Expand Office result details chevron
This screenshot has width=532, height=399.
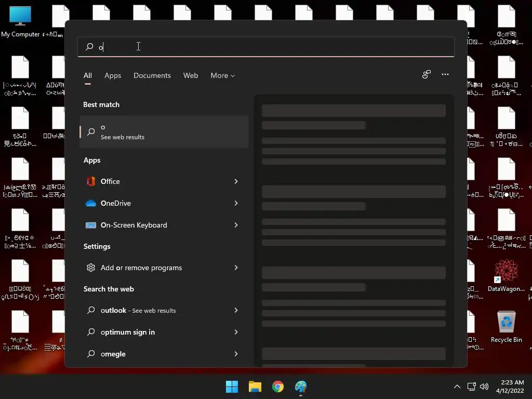236,181
